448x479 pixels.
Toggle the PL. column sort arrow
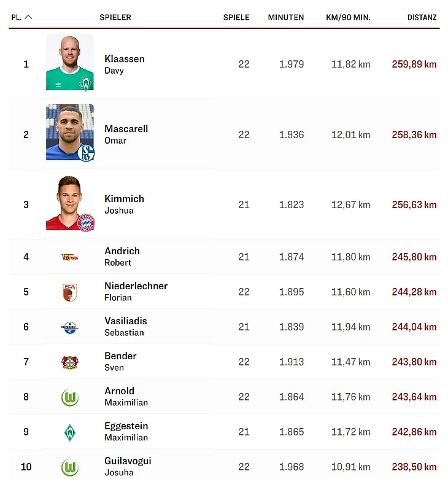28,17
